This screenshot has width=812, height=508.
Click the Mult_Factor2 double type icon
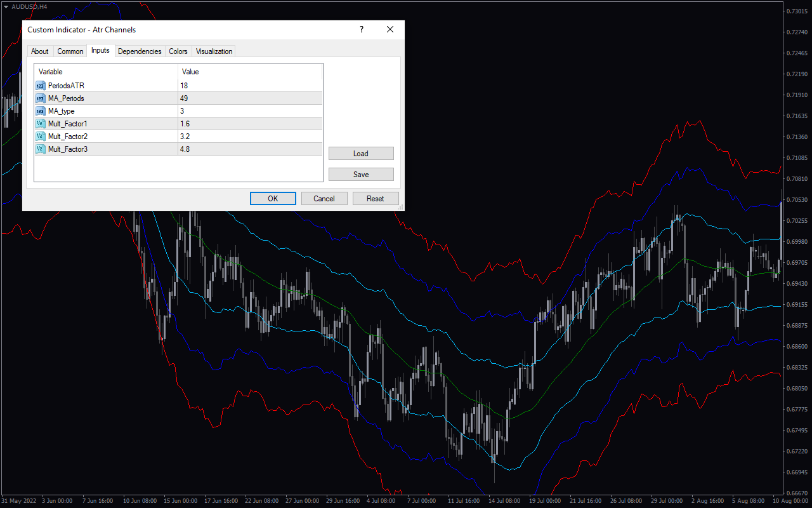(41, 137)
